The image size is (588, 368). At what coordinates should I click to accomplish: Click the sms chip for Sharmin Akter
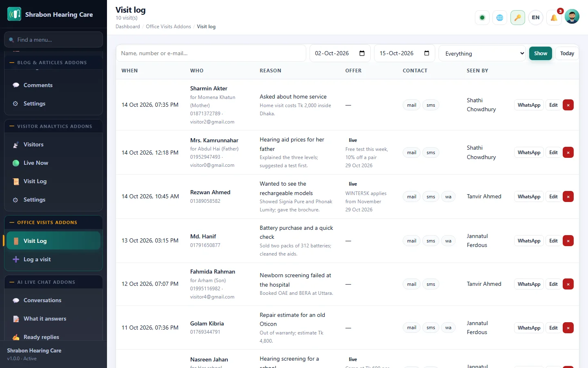point(431,105)
